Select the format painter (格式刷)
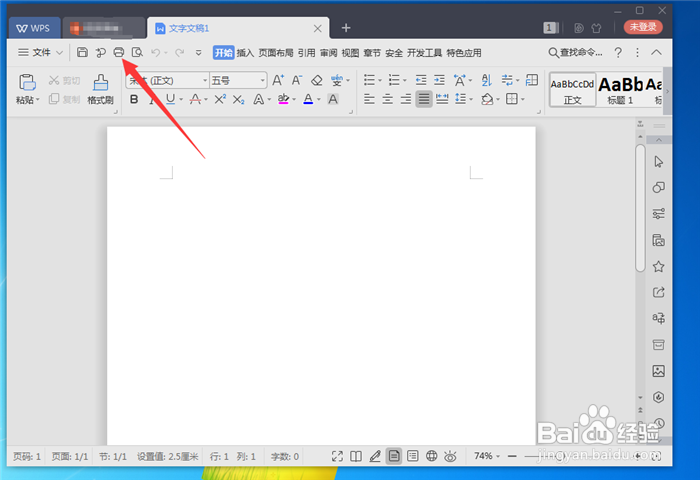The width and height of the screenshot is (700, 480). click(100, 89)
